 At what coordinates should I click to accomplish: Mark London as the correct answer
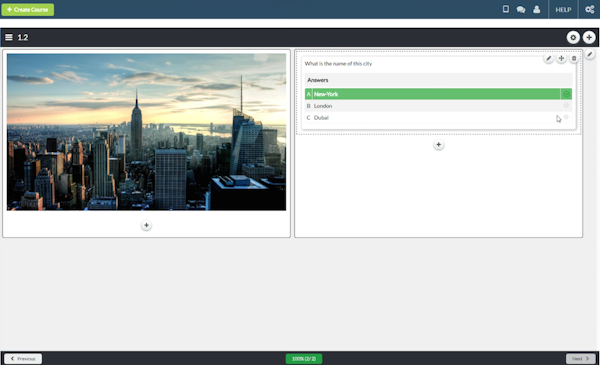pos(566,105)
